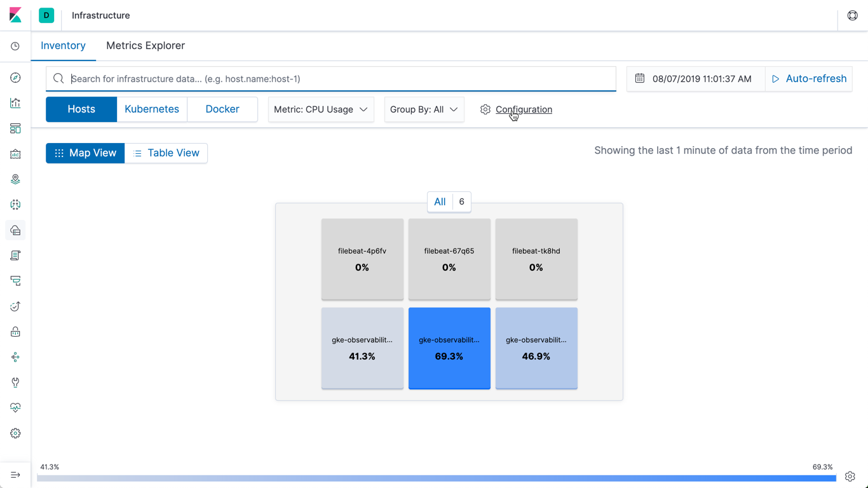Viewport: 868px width, 488px height.
Task: Switch to the Docker source tab
Action: pos(222,109)
